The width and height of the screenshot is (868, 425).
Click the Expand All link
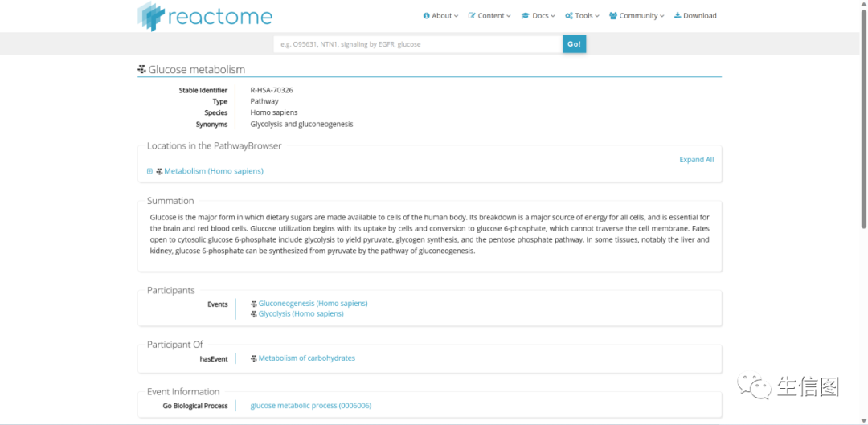coord(696,159)
